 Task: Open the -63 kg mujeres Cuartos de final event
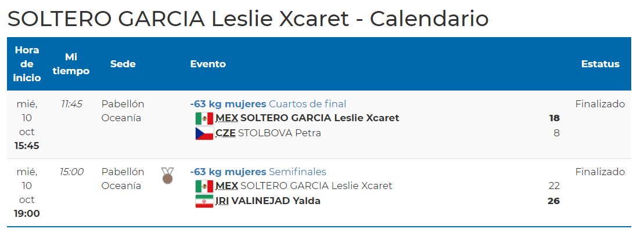268,104
